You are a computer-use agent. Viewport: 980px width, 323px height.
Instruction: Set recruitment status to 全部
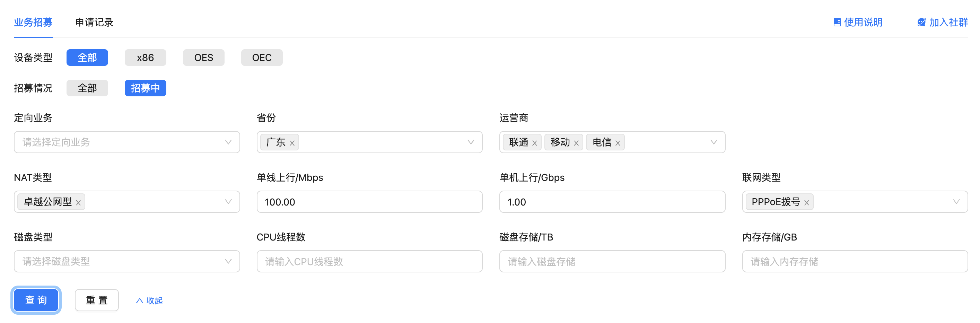point(87,88)
